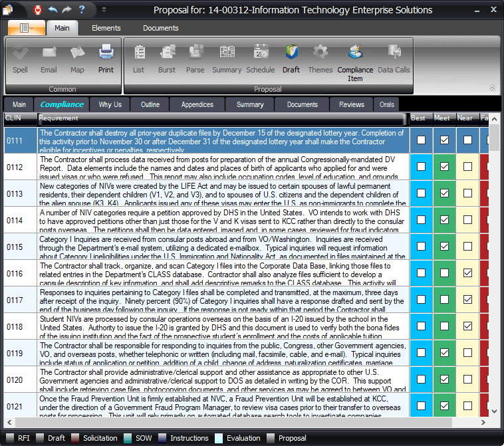The width and height of the screenshot is (504, 446).
Task: Open the List tool in Proposal group
Action: click(x=139, y=52)
